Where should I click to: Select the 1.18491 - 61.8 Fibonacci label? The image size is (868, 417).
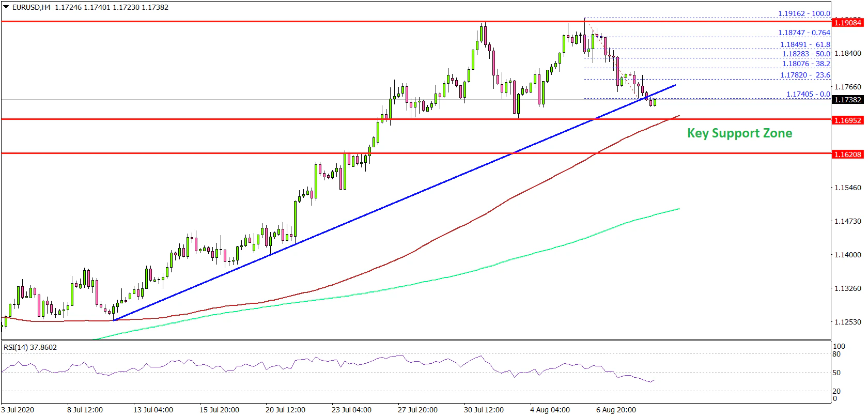pyautogui.click(x=805, y=44)
